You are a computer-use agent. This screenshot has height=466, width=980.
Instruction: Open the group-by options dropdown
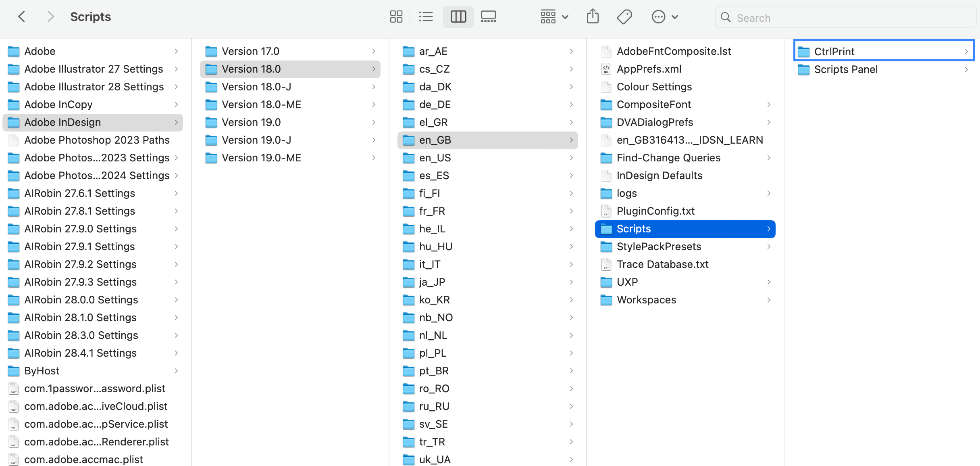click(554, 17)
